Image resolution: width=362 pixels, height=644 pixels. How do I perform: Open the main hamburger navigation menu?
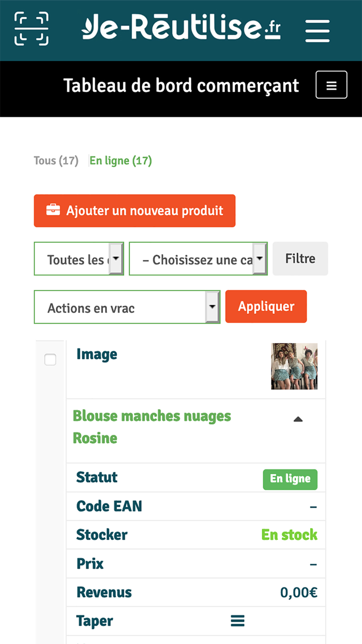(x=318, y=31)
